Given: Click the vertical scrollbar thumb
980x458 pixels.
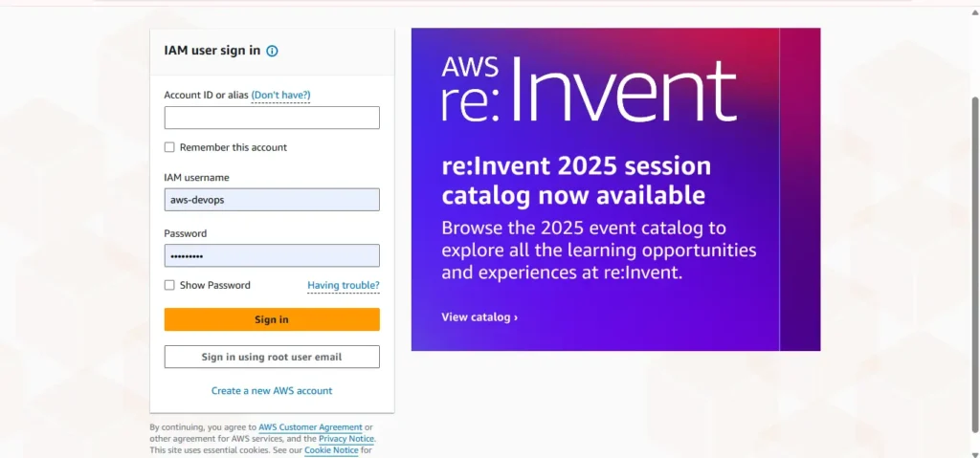Looking at the screenshot, I should tap(975, 264).
